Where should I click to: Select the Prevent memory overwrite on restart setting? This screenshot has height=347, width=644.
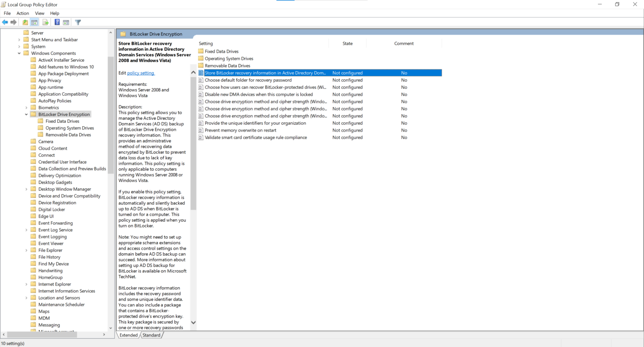(x=240, y=130)
